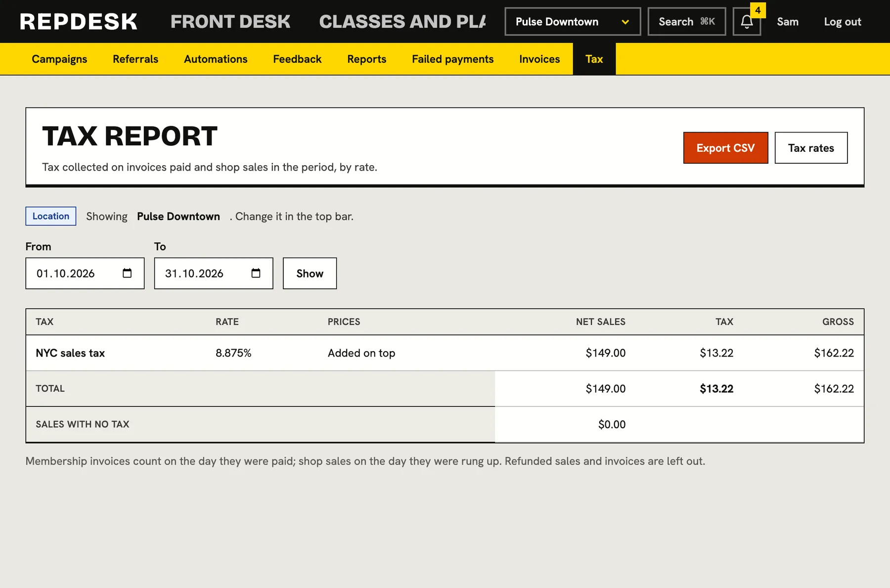Screen dimensions: 890x588
Task: Switch to the Automations tab
Action: [216, 59]
